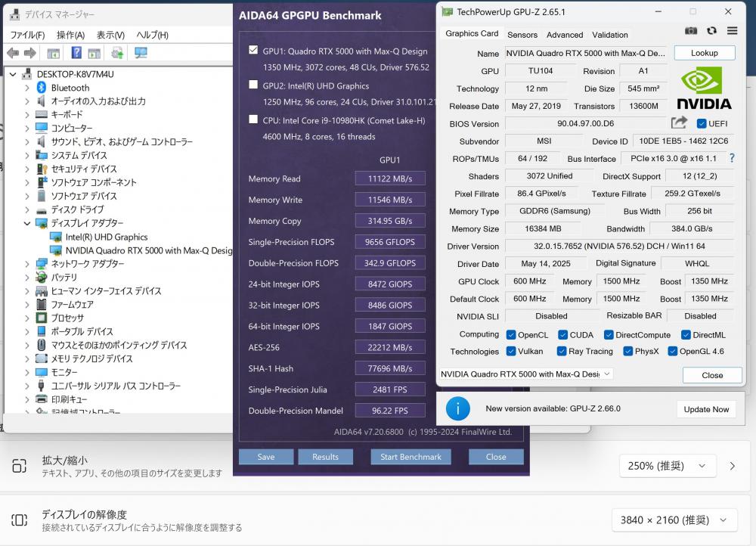Image resolution: width=756 pixels, height=546 pixels.
Task: Expand the ファームウェア node
Action: [x=27, y=304]
